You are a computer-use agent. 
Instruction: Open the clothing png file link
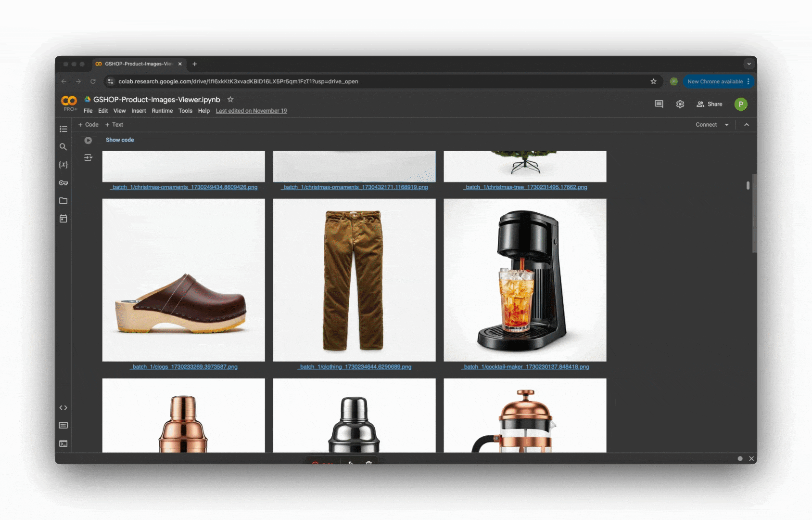coord(354,367)
